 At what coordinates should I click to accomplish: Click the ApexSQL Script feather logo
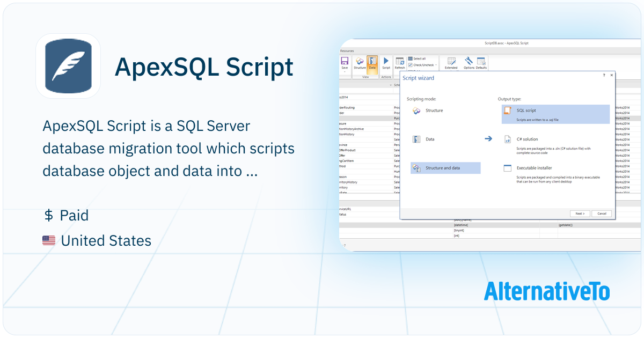click(68, 66)
